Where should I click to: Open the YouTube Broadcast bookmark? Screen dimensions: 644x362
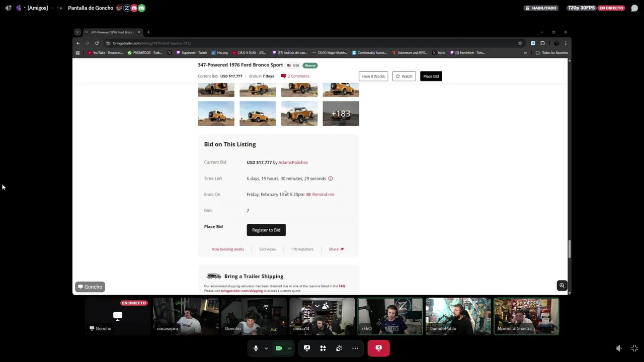(x=105, y=53)
